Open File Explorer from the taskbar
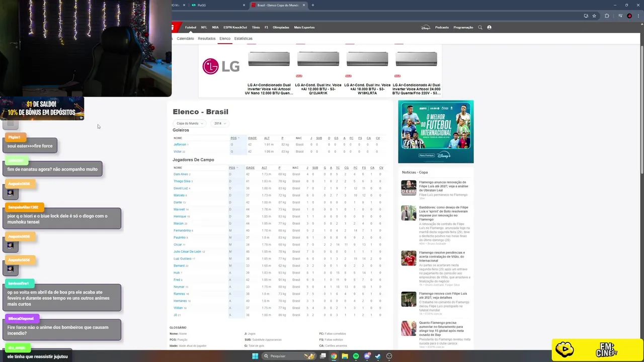This screenshot has width=644, height=362. point(345,356)
